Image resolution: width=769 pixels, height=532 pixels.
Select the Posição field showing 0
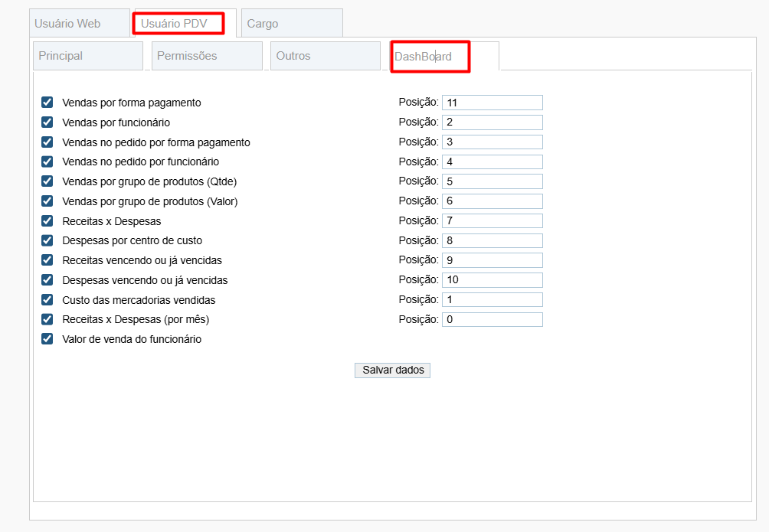click(x=492, y=319)
